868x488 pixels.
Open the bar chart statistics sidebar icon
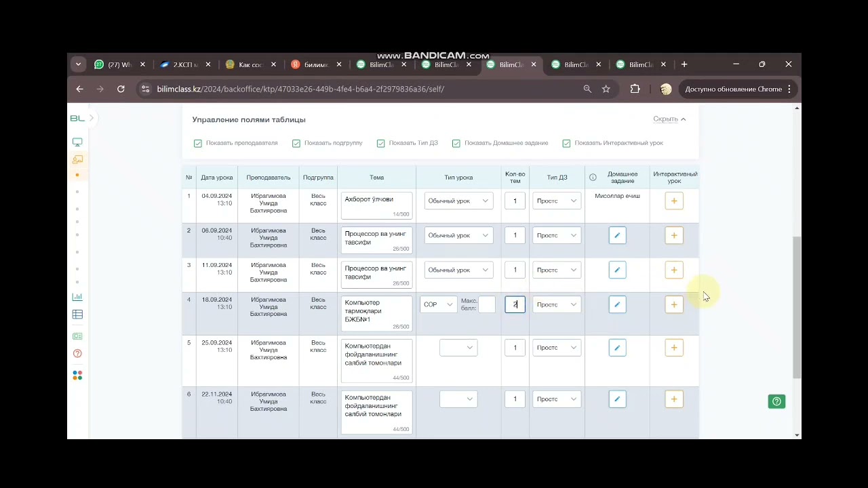77,297
